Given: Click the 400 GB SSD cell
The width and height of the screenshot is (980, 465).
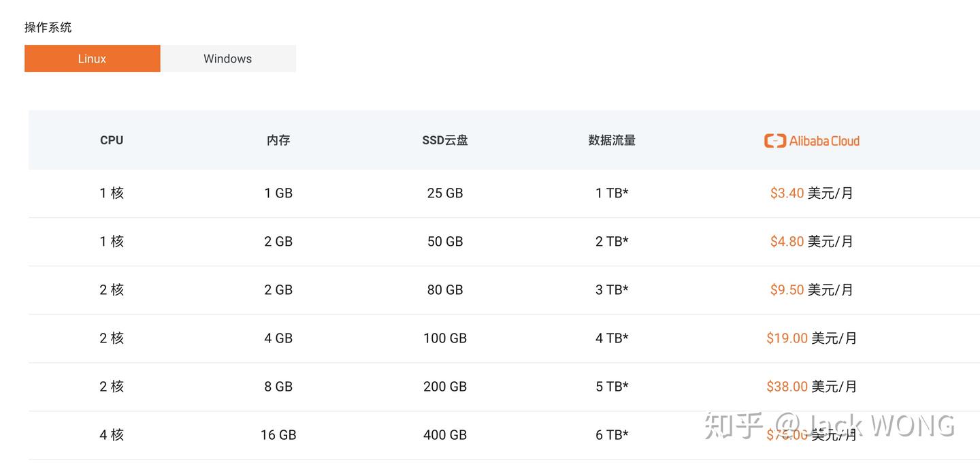Looking at the screenshot, I should [445, 435].
